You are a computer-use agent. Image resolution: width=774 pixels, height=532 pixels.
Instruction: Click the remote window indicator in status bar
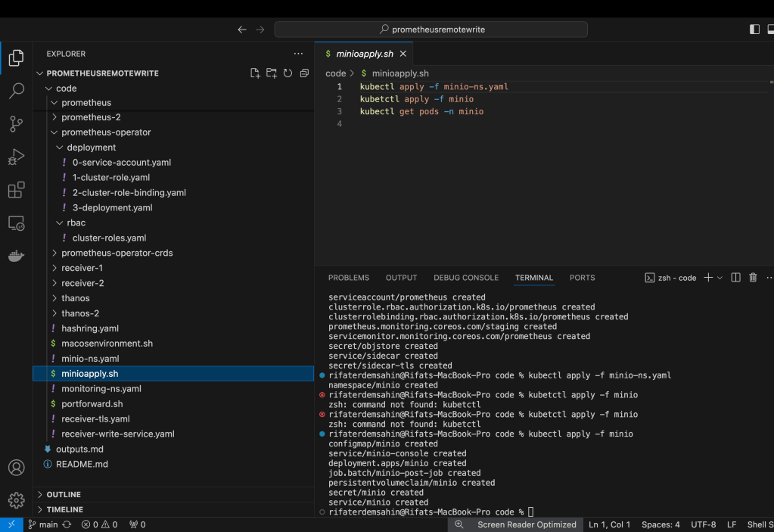coord(11,524)
